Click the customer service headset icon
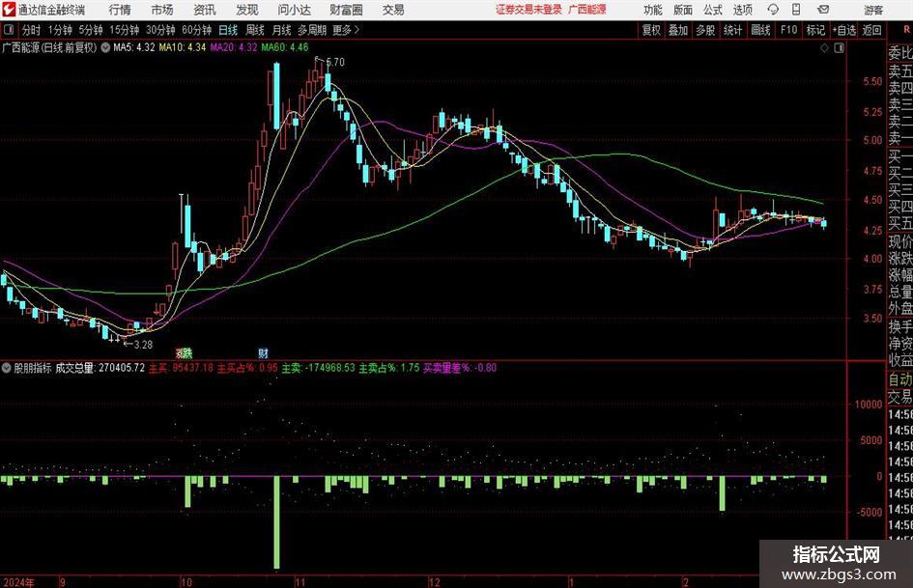Screen dimensions: 913x588 773,10
